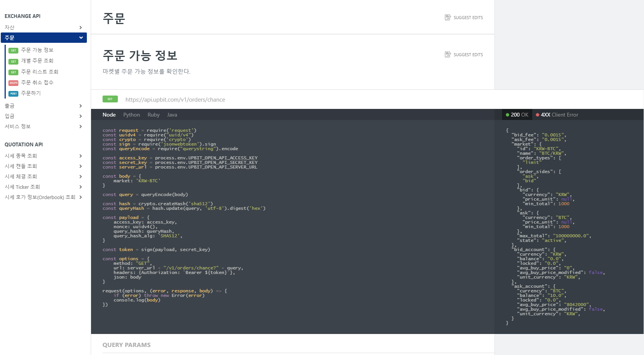Screen dimensions: 644x355
Task: Open the 주문하기 sidebar link
Action: coord(31,93)
